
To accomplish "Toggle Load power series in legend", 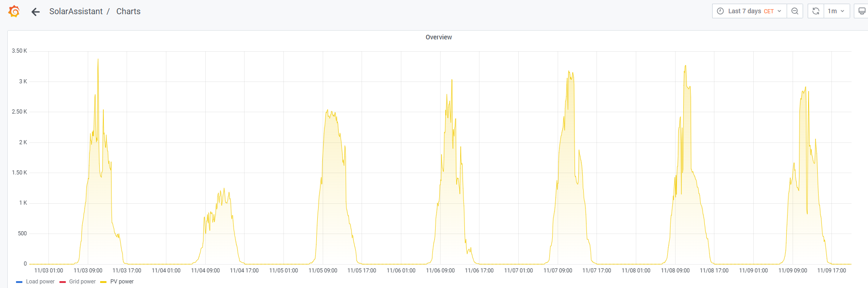I will 40,282.
